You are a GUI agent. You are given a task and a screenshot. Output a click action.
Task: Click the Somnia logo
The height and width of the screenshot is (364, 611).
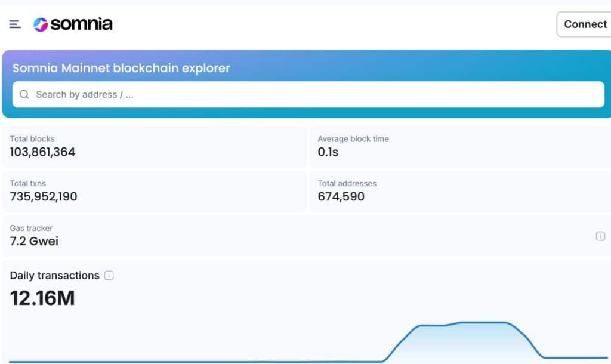click(73, 24)
